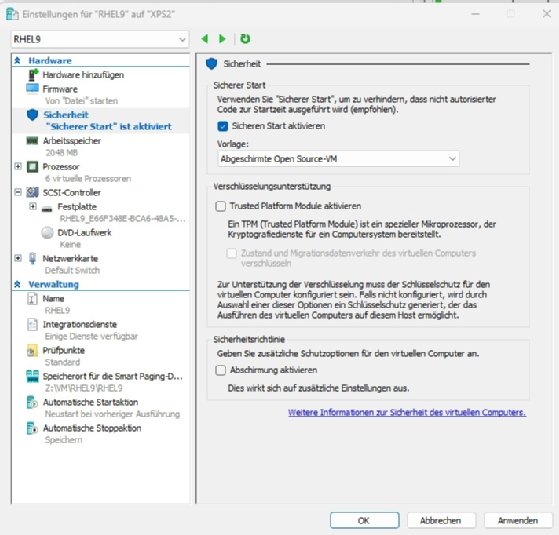Collapse the SCSI-Controller tree node
Image resolution: width=559 pixels, height=535 pixels.
(x=18, y=192)
